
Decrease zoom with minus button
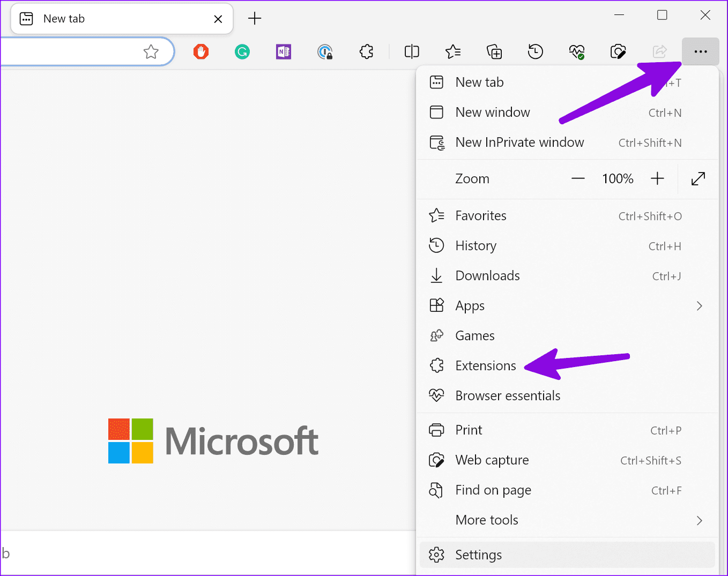pos(578,178)
